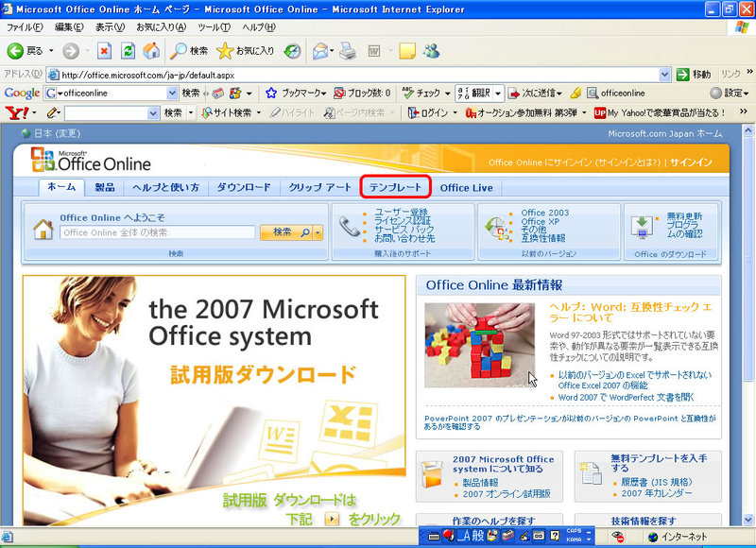The width and height of the screenshot is (756, 548).
Task: Select the クリップ アート tab
Action: click(320, 187)
